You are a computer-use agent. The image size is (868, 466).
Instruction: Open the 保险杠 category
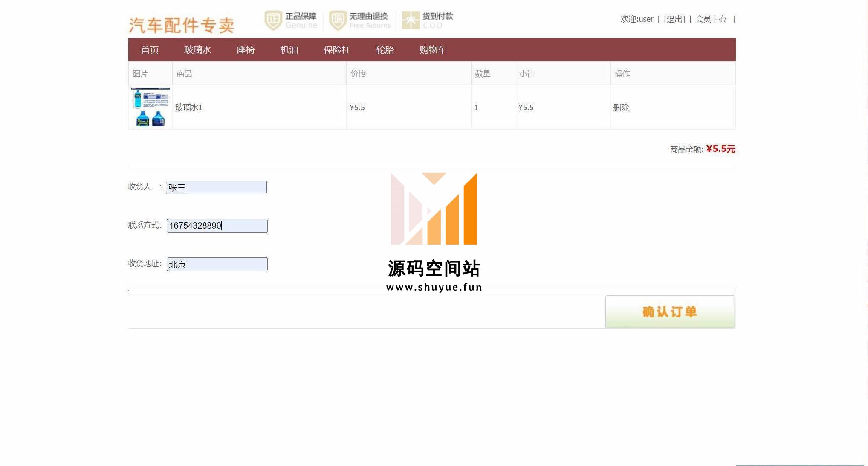[337, 50]
